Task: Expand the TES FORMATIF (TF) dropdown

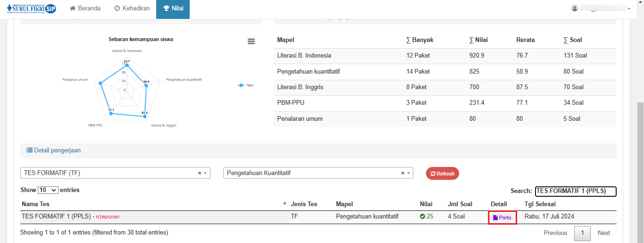Action: click(x=205, y=173)
